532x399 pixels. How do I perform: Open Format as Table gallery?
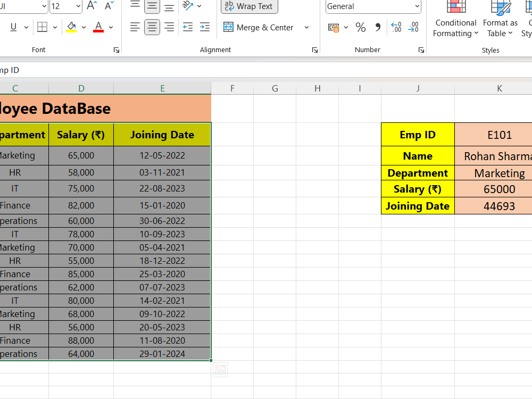(500, 20)
